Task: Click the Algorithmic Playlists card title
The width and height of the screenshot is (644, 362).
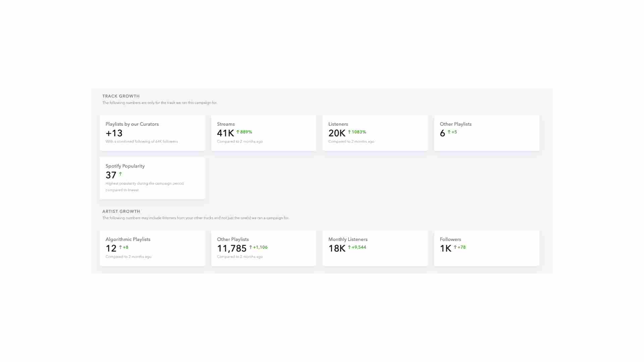Action: point(128,239)
